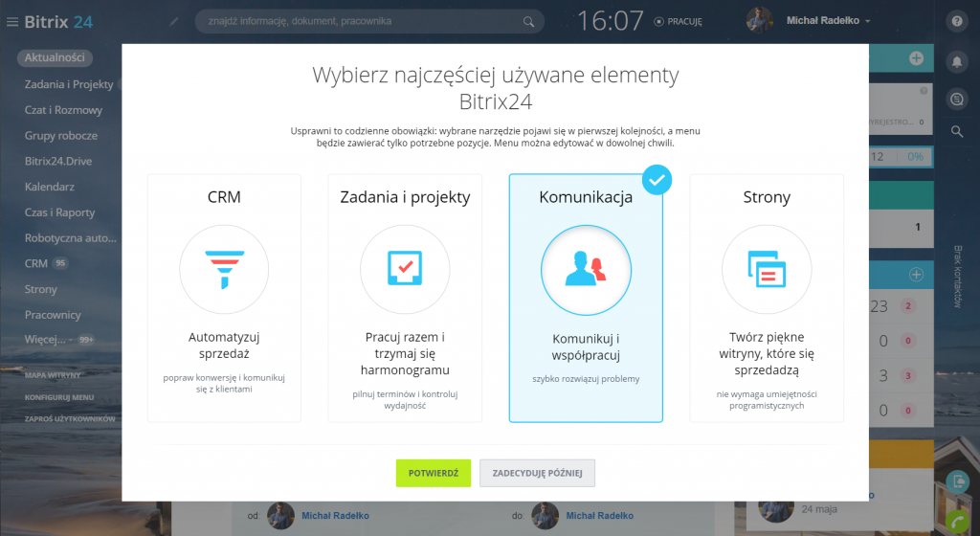The height and width of the screenshot is (536, 980).
Task: Open the help question mark icon
Action: click(955, 21)
